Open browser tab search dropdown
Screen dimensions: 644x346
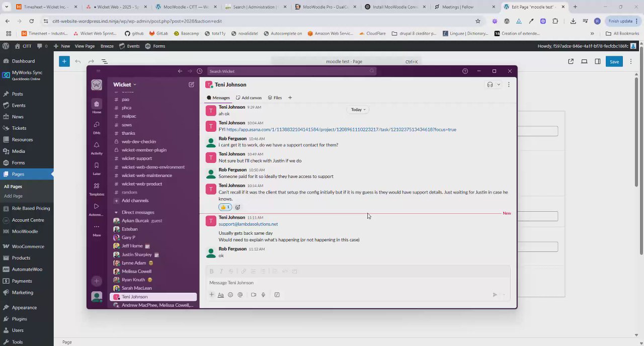point(7,7)
